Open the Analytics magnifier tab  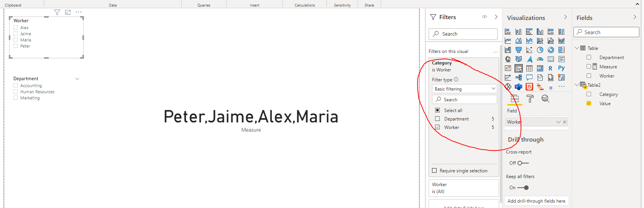[x=545, y=99]
